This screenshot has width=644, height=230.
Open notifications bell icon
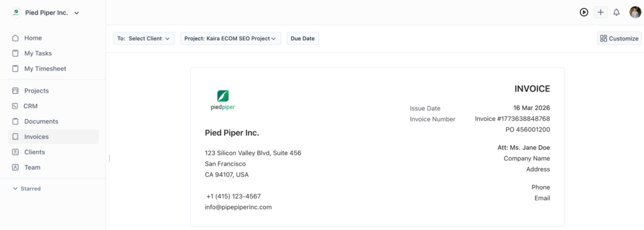(616, 13)
